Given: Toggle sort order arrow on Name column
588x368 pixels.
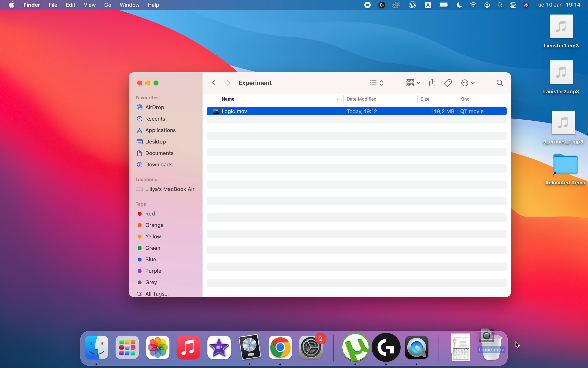Looking at the screenshot, I should 338,99.
